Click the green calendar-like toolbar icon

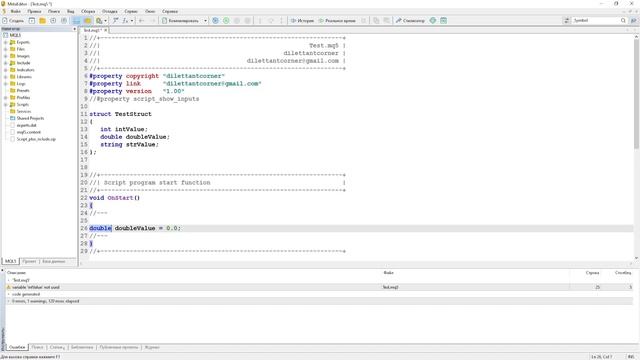[x=443, y=20]
